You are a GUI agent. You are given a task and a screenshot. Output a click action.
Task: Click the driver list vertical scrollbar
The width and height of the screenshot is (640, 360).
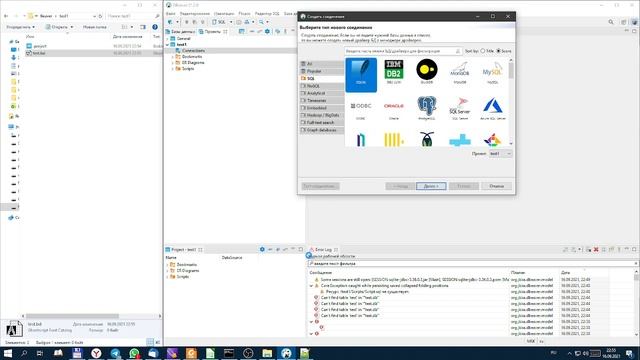(x=511, y=102)
